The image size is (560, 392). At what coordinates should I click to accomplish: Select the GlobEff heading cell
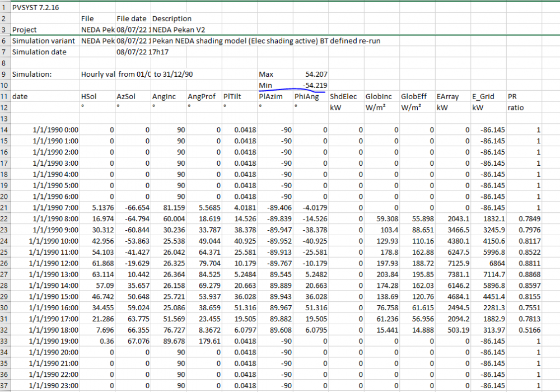(x=413, y=96)
